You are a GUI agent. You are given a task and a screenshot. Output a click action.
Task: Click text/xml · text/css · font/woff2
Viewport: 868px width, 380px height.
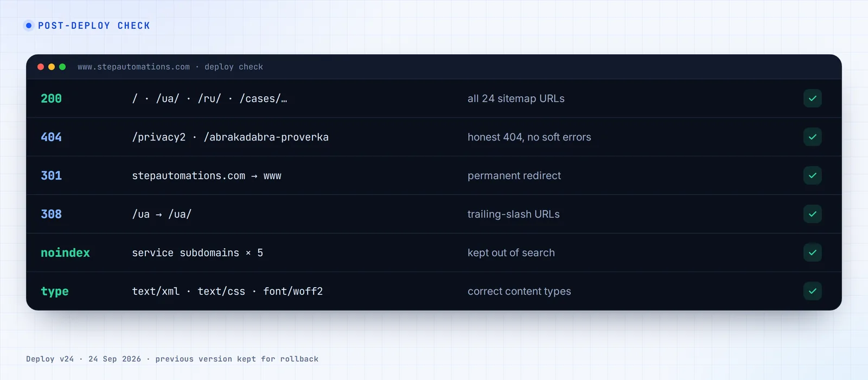coord(227,292)
